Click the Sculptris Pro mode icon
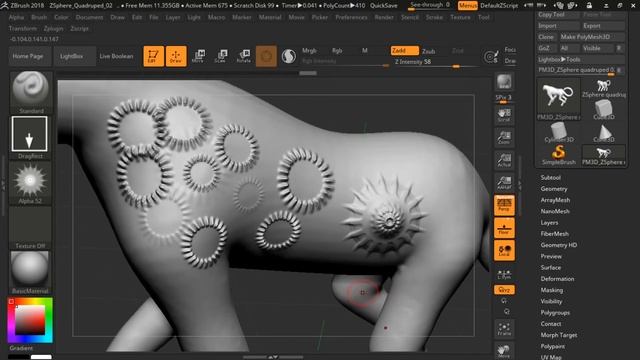640x360 pixels. [x=289, y=56]
